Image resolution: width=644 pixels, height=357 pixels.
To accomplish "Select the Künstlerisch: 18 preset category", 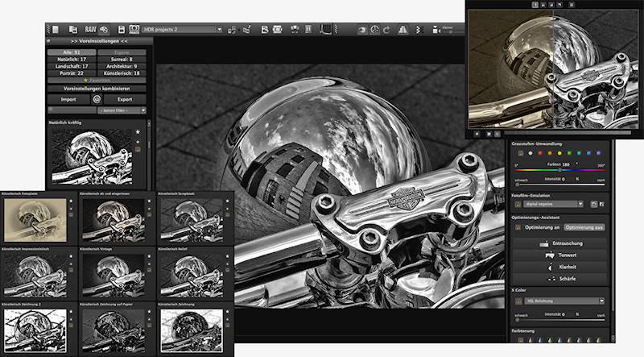I will point(122,73).
